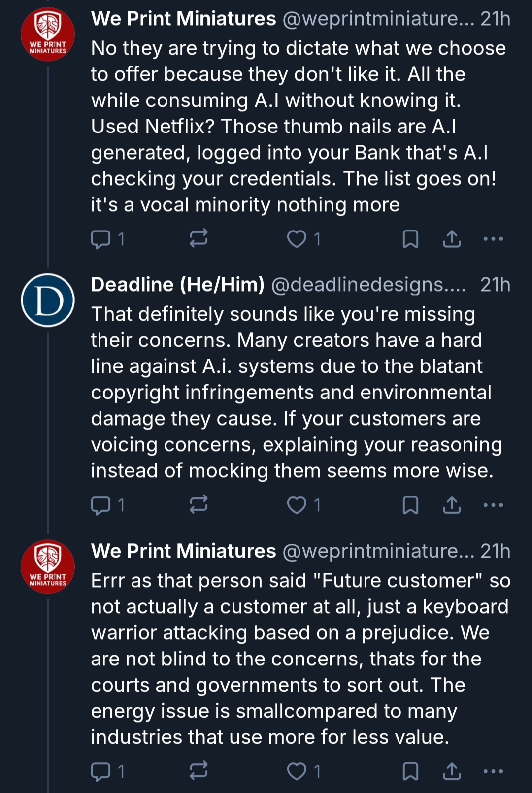
Task: Bookmark the first We Print Miniatures post
Action: click(x=410, y=239)
